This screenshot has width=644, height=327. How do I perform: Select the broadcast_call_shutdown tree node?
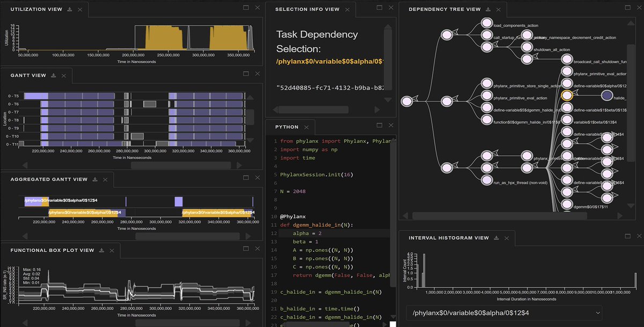(x=566, y=59)
